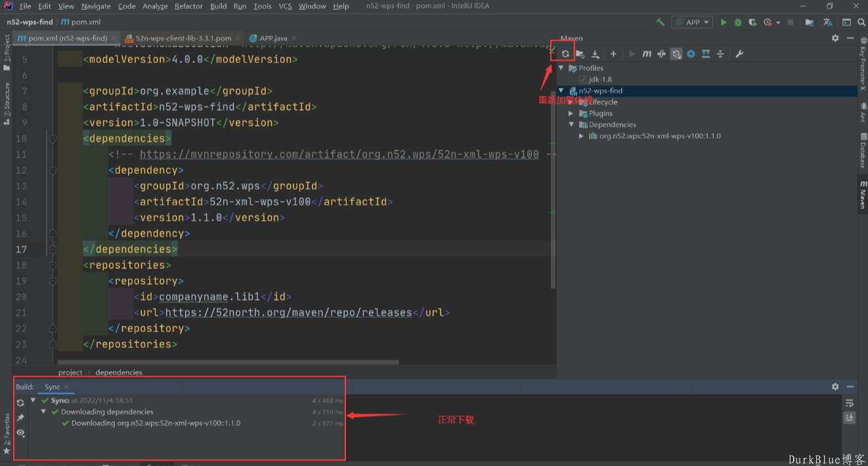868x466 pixels.
Task: Click 'project' in editor breadcrumb bar
Action: (x=70, y=372)
